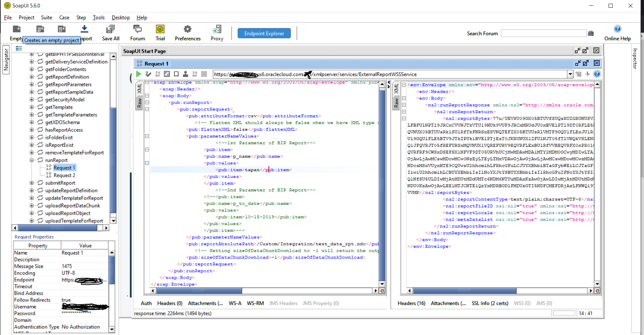This screenshot has height=335, width=644.
Task: Open the Tools menu
Action: pos(99,18)
